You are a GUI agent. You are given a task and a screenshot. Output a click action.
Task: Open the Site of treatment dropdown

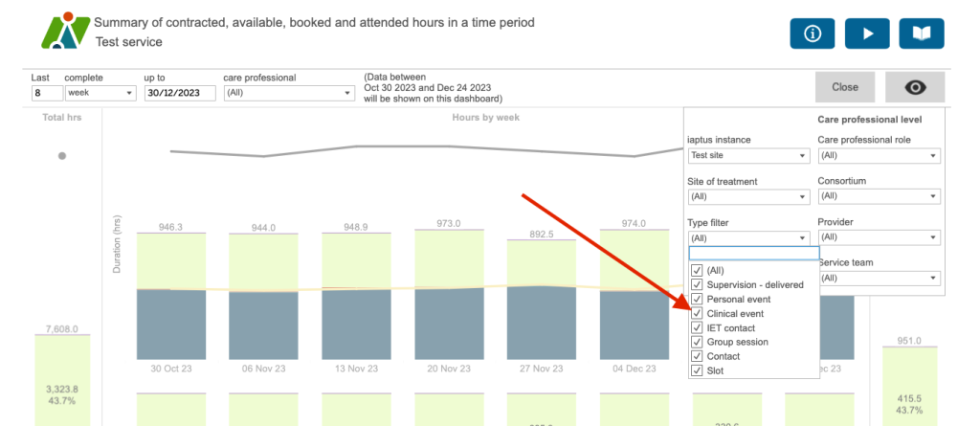(748, 196)
